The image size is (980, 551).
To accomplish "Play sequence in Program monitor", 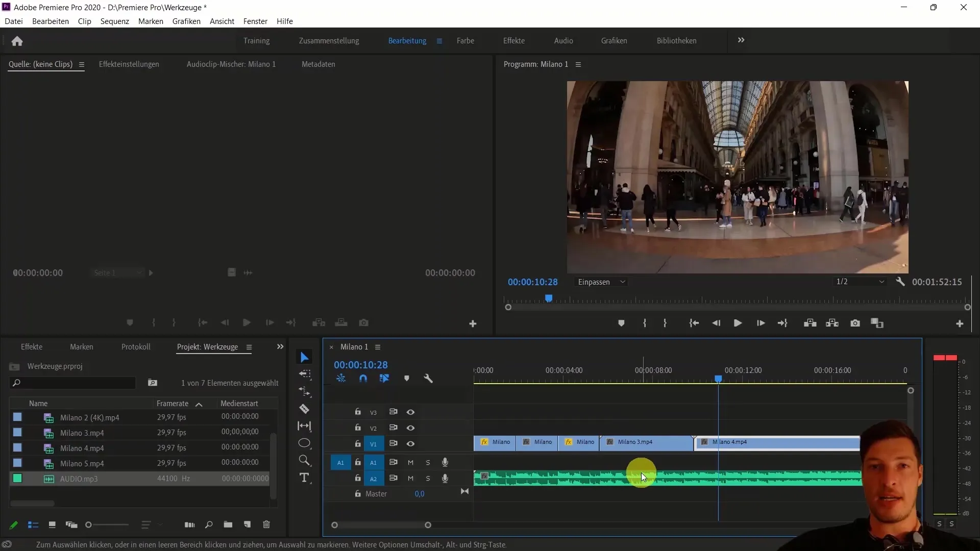I will pyautogui.click(x=738, y=323).
